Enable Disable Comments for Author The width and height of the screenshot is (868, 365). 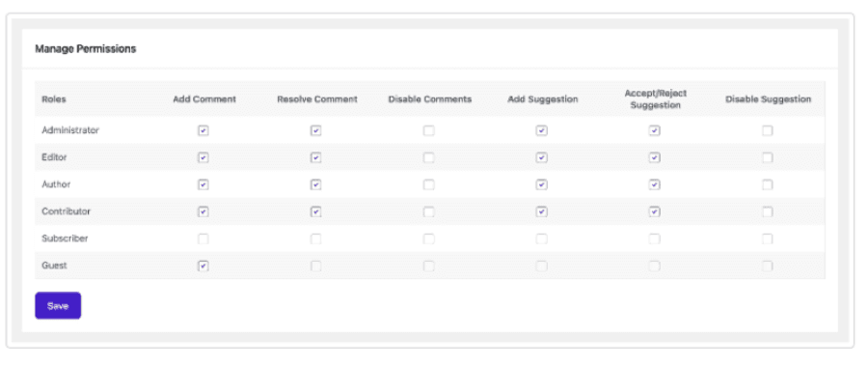click(x=429, y=185)
